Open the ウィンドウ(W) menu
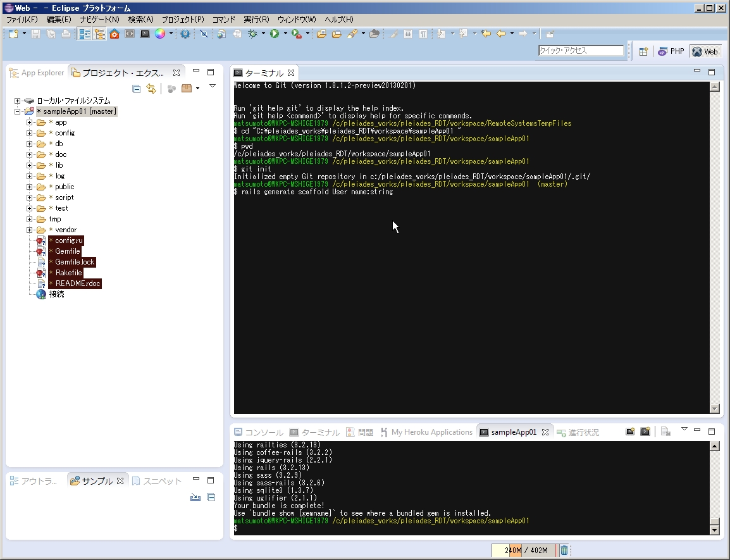 (x=297, y=19)
